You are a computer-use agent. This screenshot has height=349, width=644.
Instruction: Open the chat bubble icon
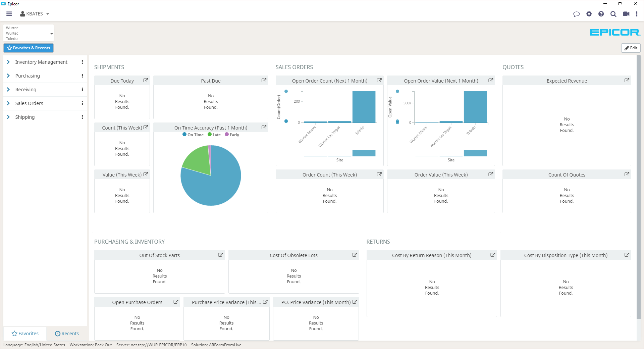click(576, 14)
